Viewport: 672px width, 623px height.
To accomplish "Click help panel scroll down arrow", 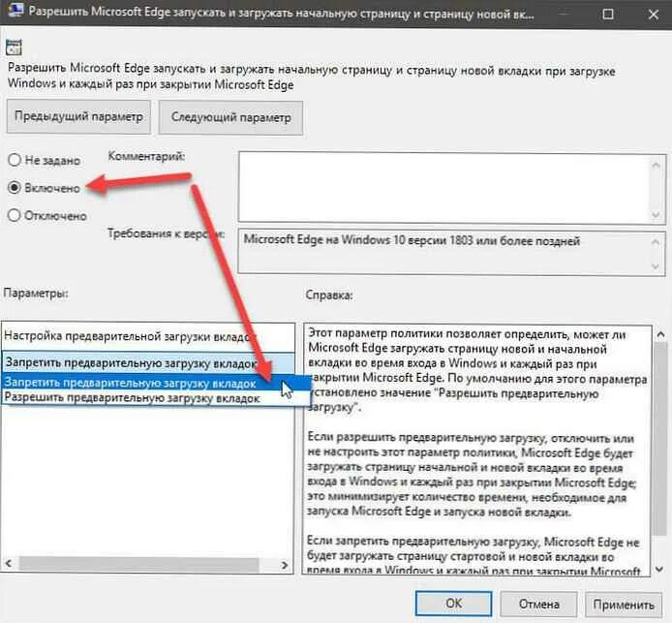I will click(660, 569).
